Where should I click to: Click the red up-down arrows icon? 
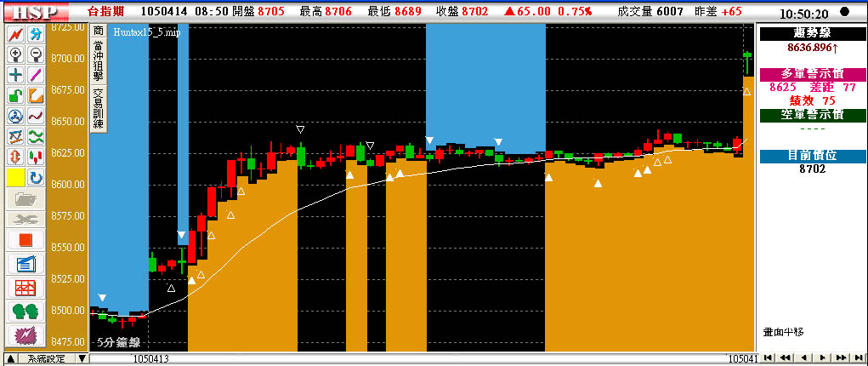click(x=16, y=157)
